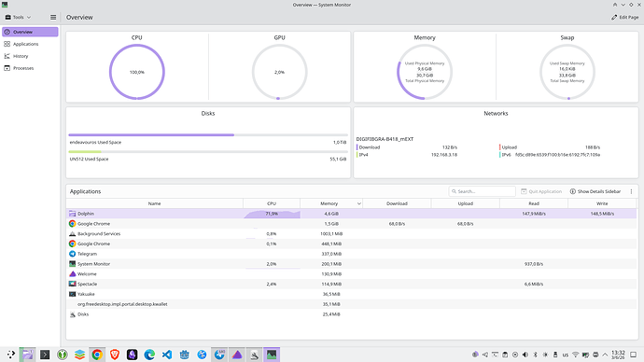
Task: Click the Google Chrome icon using 448,1 MiB
Action: pos(72,244)
